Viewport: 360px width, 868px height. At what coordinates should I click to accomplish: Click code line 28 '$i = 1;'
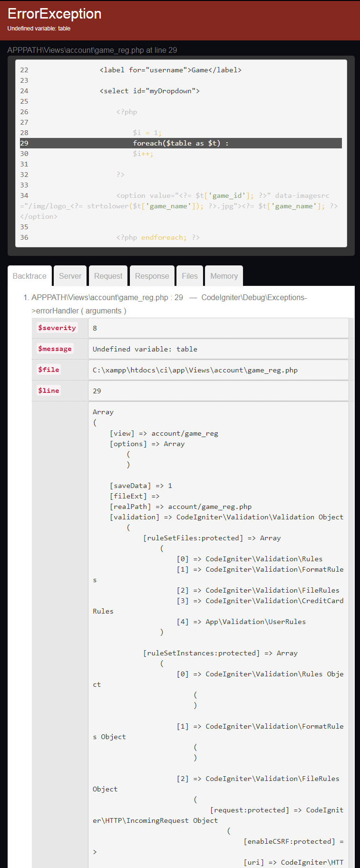147,133
